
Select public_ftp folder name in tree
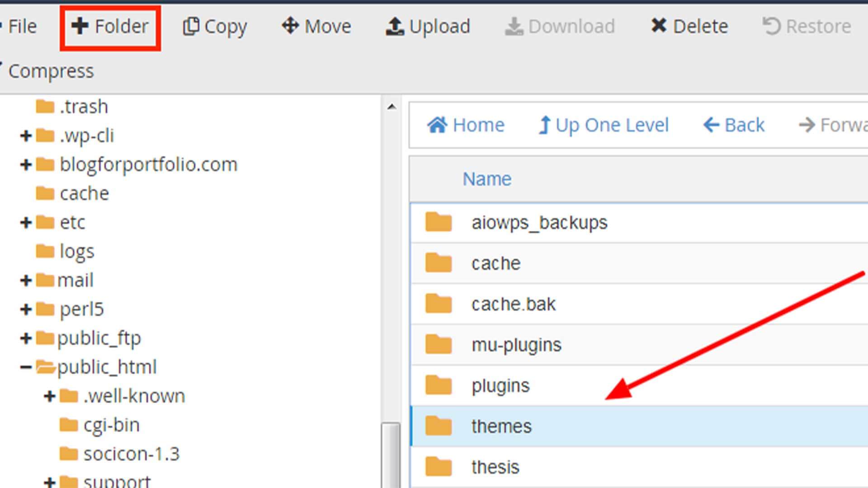pos(99,338)
